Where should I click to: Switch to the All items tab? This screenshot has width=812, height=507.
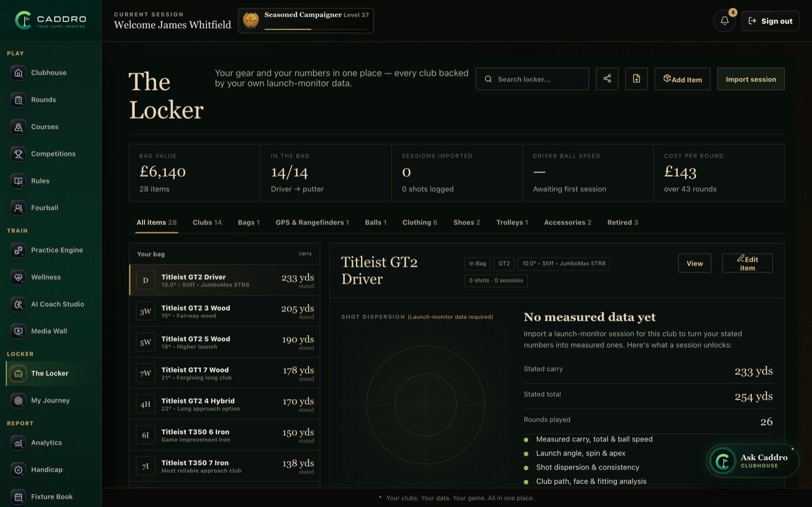[x=156, y=222]
